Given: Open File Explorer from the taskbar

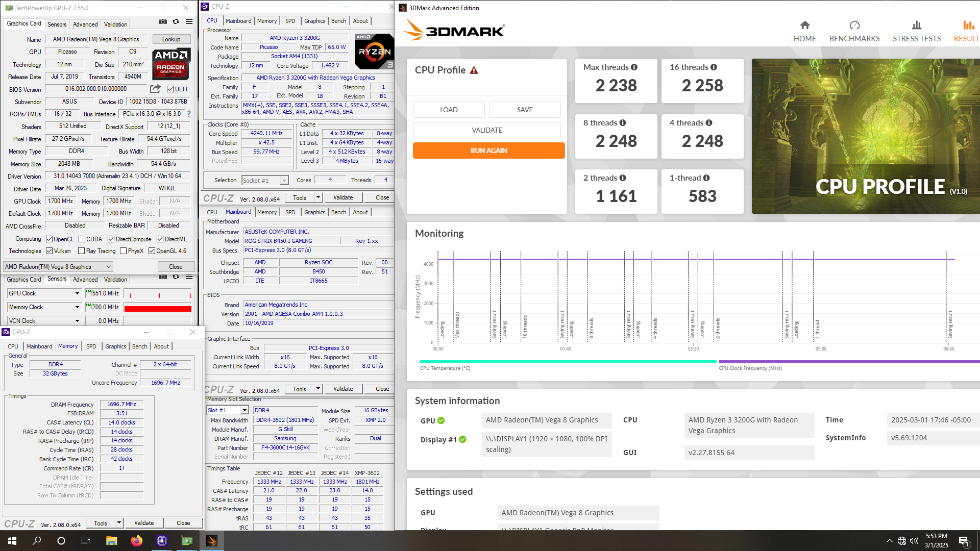Looking at the screenshot, I should tap(111, 541).
